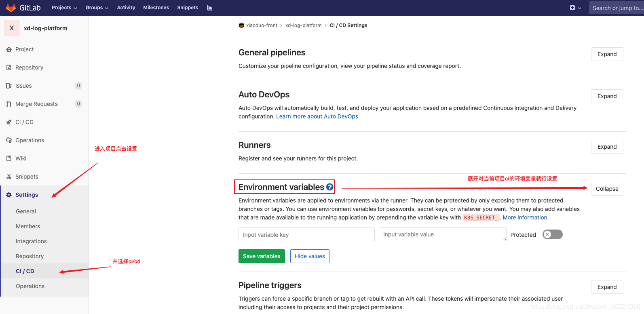Open Members under Settings

tap(28, 226)
